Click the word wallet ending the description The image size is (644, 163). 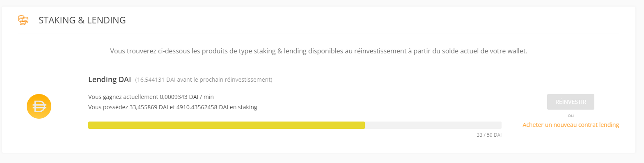(516, 51)
